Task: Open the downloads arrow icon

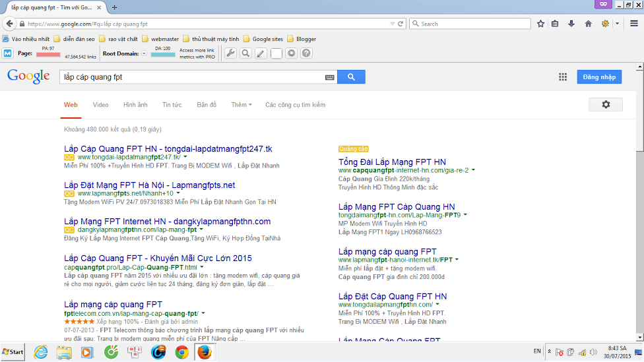Action: pyautogui.click(x=571, y=24)
